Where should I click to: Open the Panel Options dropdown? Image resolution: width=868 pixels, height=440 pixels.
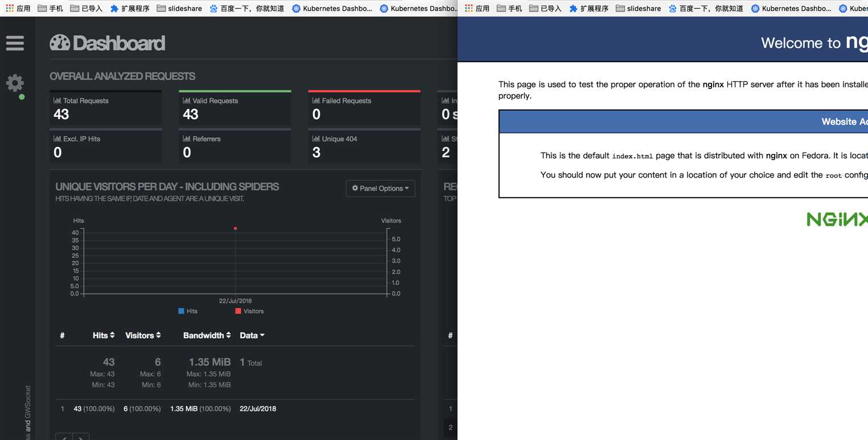pyautogui.click(x=380, y=188)
